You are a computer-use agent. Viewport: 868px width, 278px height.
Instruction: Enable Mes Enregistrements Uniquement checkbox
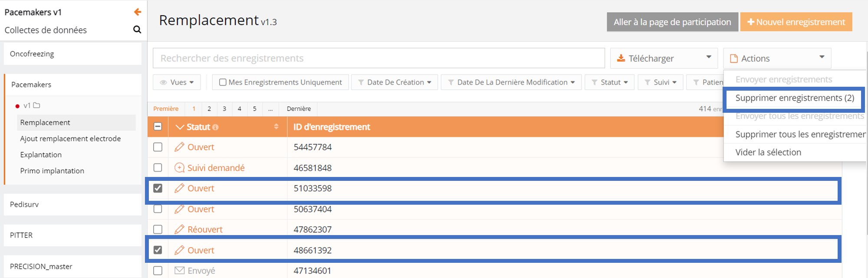[223, 82]
